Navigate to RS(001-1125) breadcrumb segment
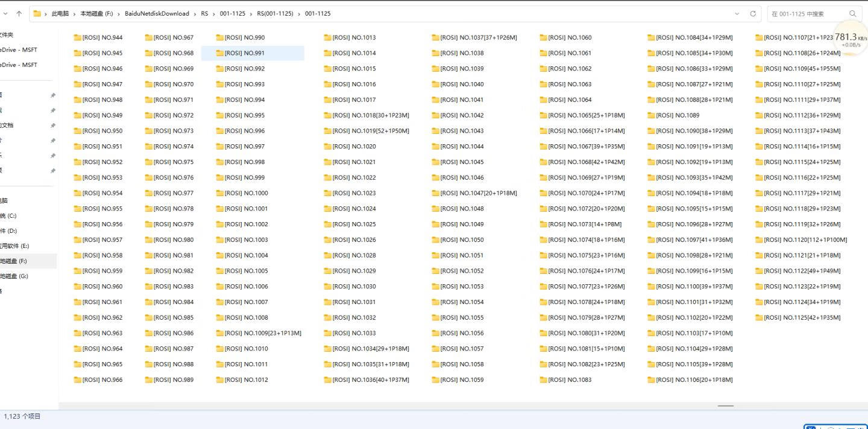Image resolution: width=868 pixels, height=429 pixels. click(275, 13)
